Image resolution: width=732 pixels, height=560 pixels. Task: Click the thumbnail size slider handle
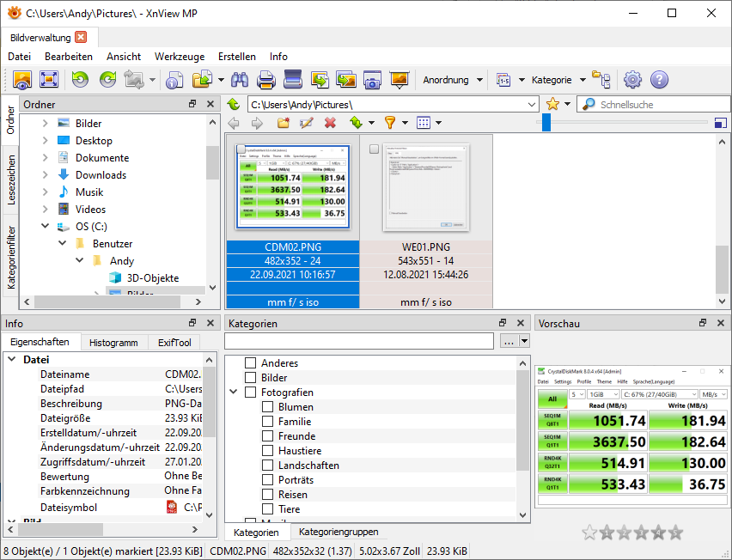546,123
